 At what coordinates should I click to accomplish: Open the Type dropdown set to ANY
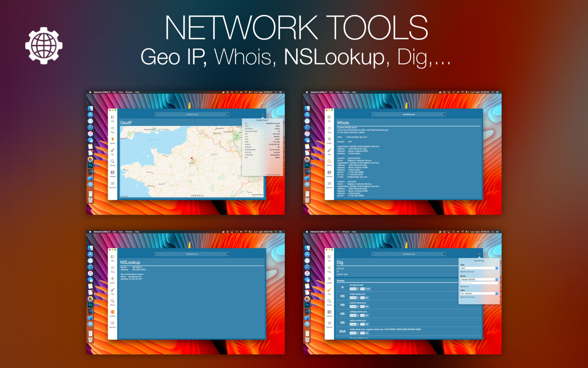coord(479,268)
